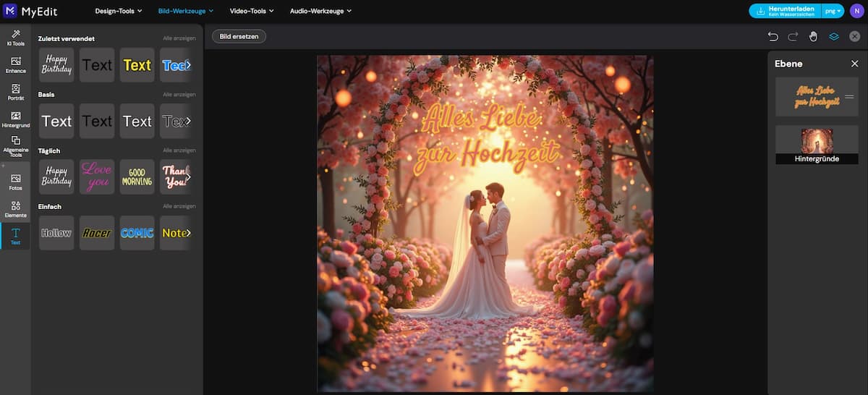Select the pink Love you text style

pos(97,177)
